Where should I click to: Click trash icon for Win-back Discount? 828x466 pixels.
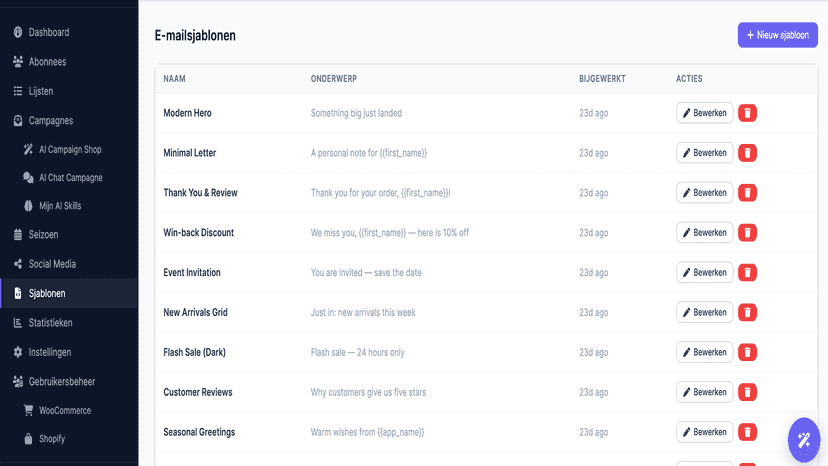pos(747,232)
